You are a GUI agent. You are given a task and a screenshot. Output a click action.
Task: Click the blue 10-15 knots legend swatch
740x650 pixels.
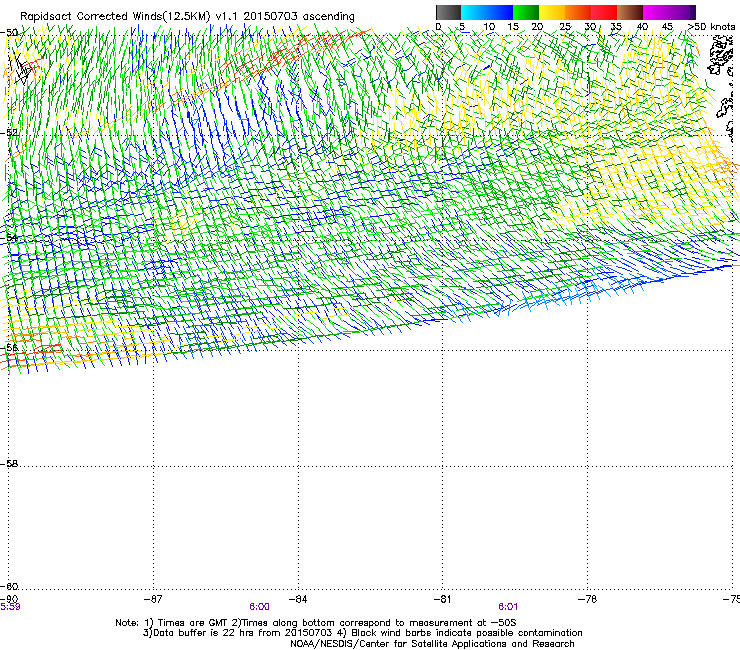[x=500, y=12]
